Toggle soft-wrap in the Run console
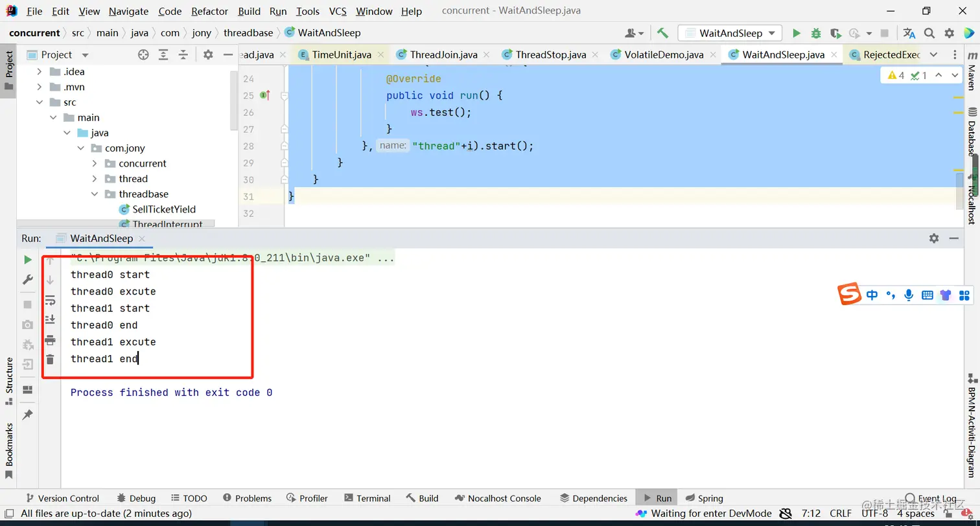Viewport: 980px width, 526px height. pos(50,300)
